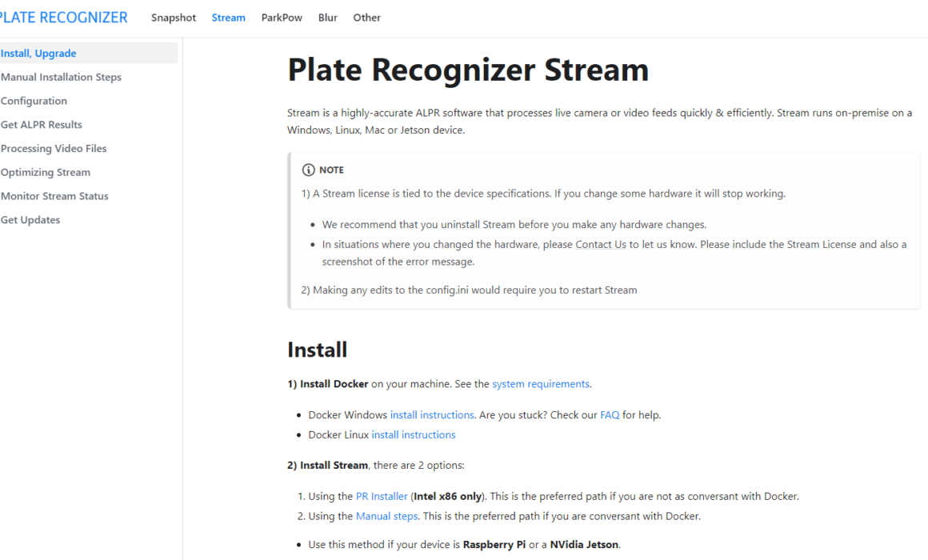Screen dimensions: 928x560
Task: Open Docker Linux install instructions link
Action: pos(414,434)
